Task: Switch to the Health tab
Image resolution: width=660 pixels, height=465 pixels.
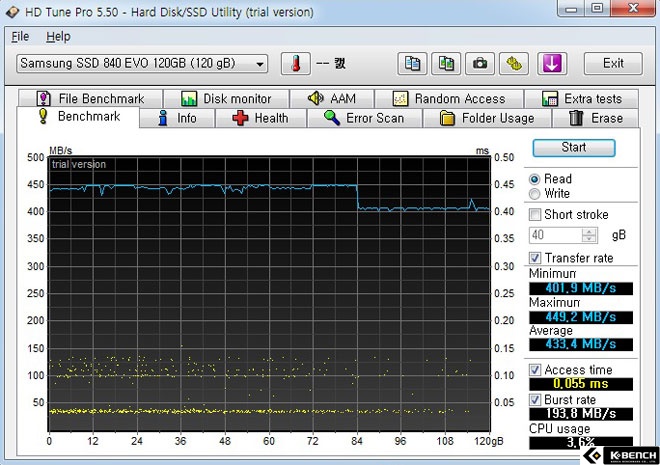Action: coord(261,118)
